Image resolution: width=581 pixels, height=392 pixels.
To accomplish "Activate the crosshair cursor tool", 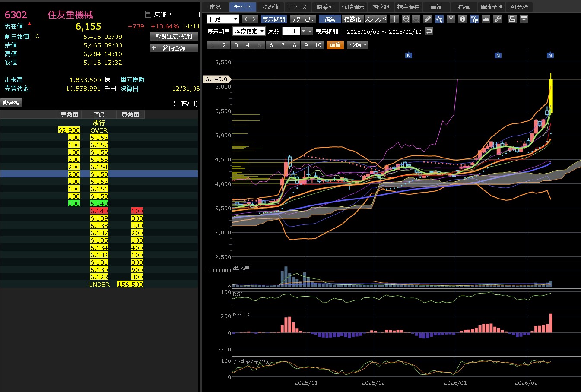I will point(394,19).
